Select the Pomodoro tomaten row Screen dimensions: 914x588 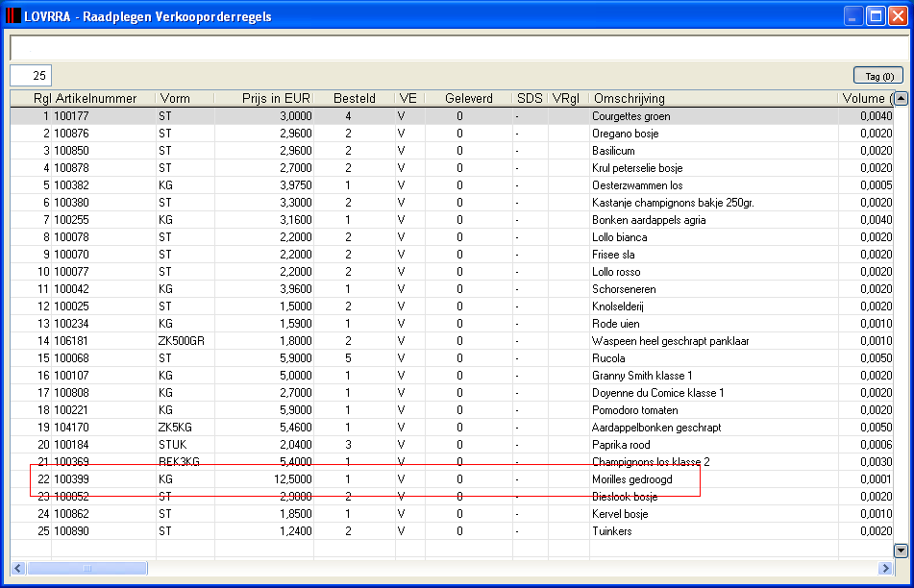(452, 409)
